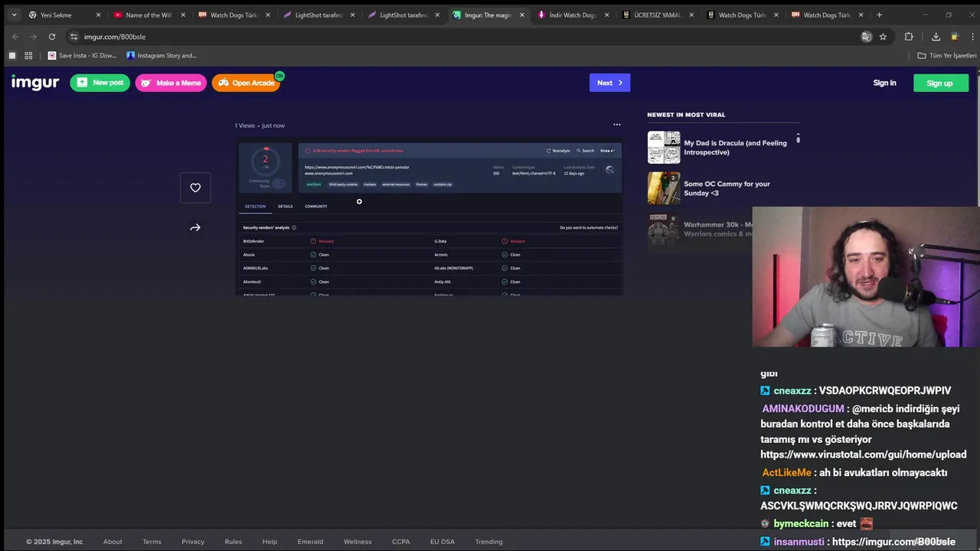This screenshot has height=551, width=980.
Task: Open 'Some OC Cammy for your Sunday' post
Action: pos(727,188)
